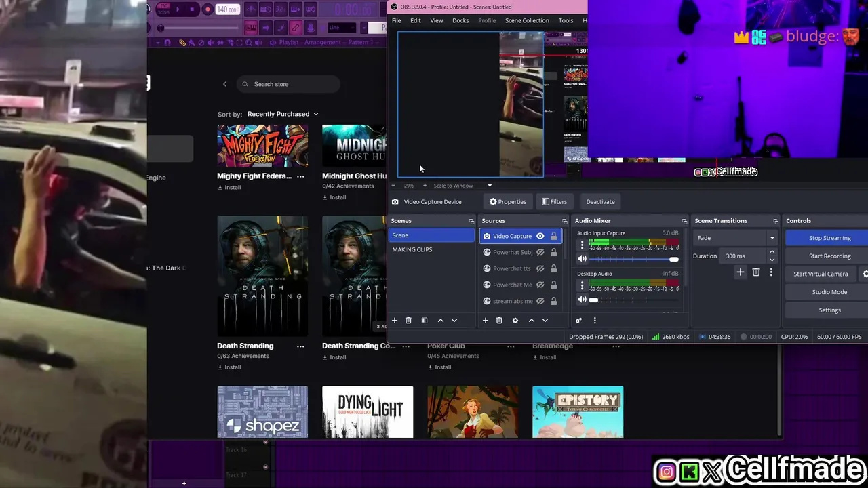Increase transition duration with up arrow
This screenshot has width=868, height=488.
[x=772, y=252]
